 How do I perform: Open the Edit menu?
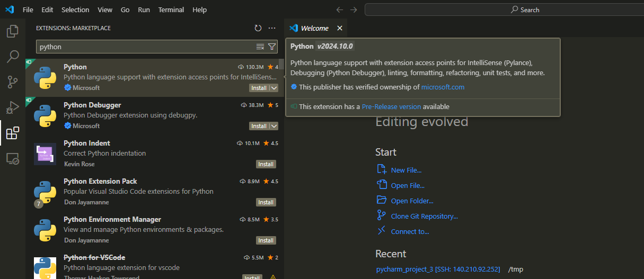[47, 10]
